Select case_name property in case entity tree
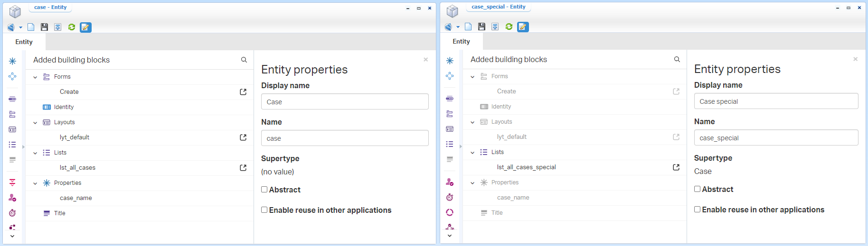This screenshot has width=868, height=246. point(76,198)
